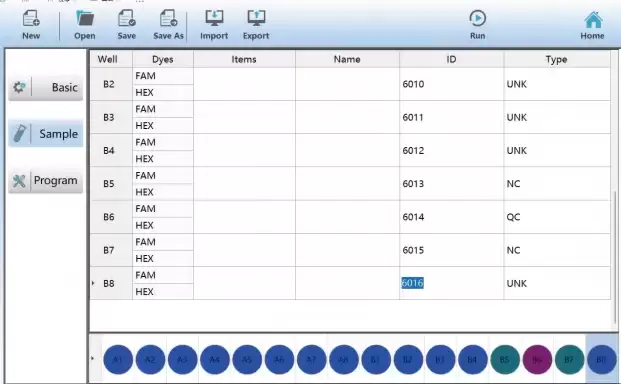The height and width of the screenshot is (384, 621).
Task: Select the A1 well circle
Action: tap(118, 359)
